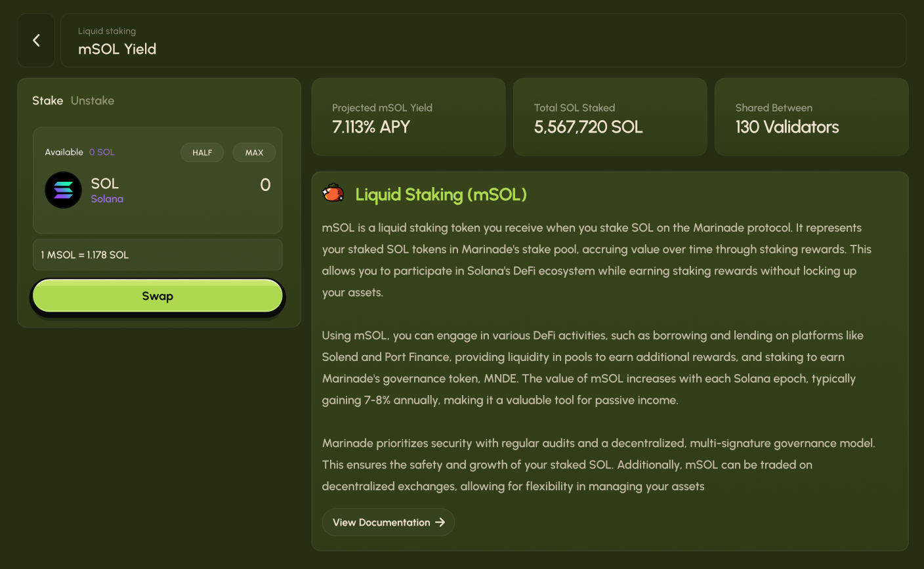
Task: Click the green Swap button
Action: pyautogui.click(x=157, y=297)
